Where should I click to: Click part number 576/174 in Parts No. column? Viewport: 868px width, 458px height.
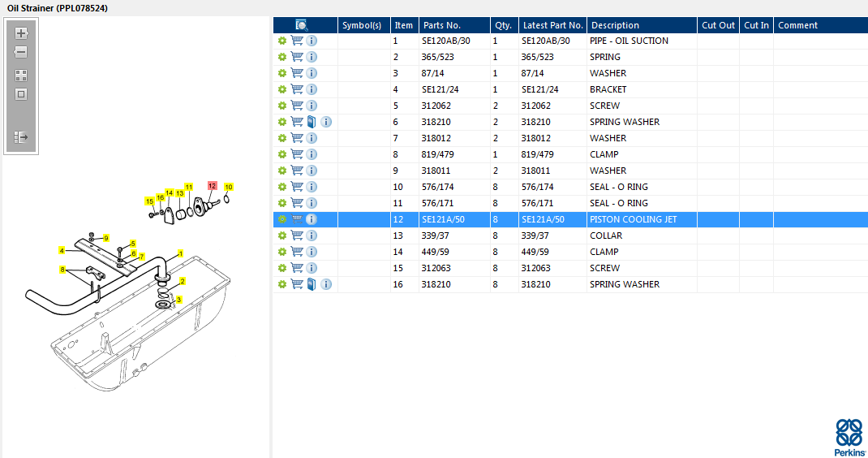[437, 187]
